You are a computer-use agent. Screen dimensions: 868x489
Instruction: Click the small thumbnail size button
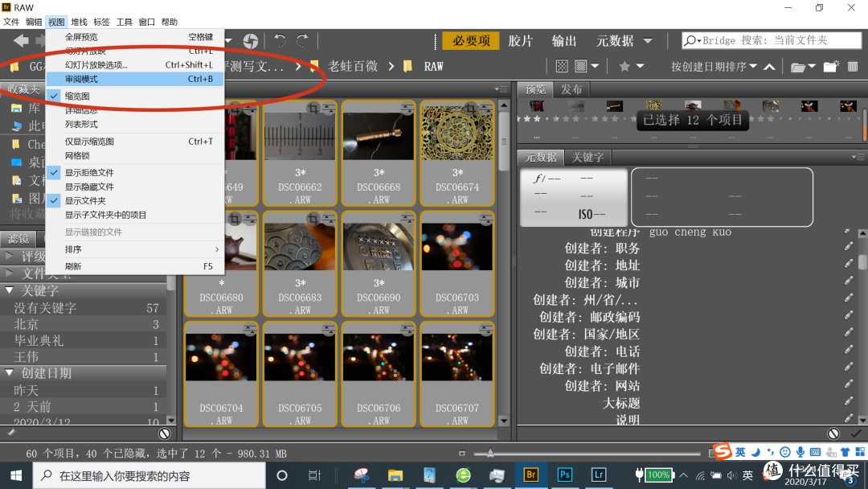point(461,453)
